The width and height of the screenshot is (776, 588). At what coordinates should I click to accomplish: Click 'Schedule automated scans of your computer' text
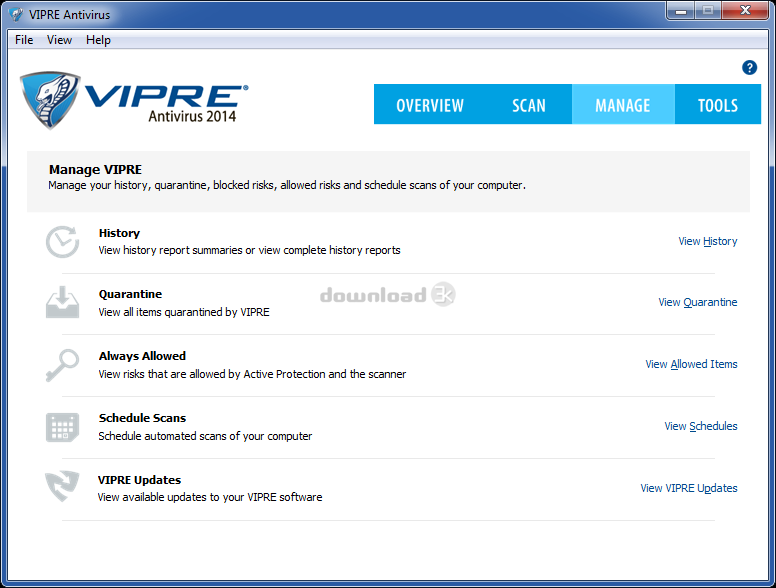(x=205, y=436)
